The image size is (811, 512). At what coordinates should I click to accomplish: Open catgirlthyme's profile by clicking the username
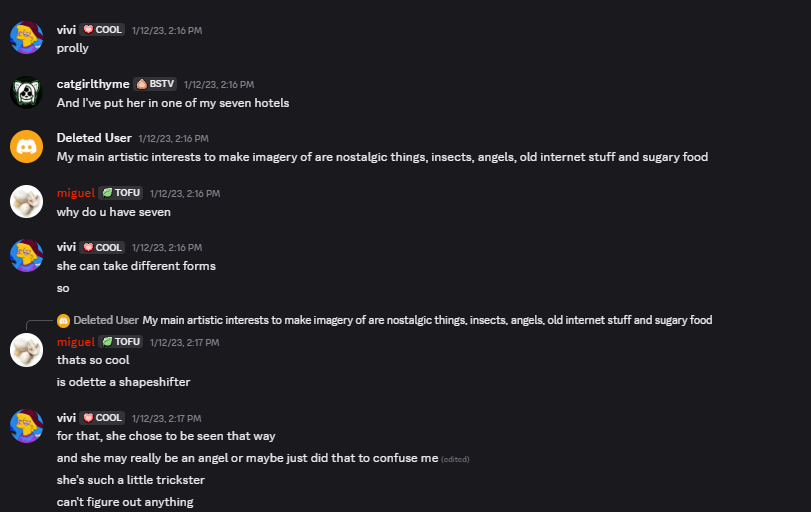(93, 84)
